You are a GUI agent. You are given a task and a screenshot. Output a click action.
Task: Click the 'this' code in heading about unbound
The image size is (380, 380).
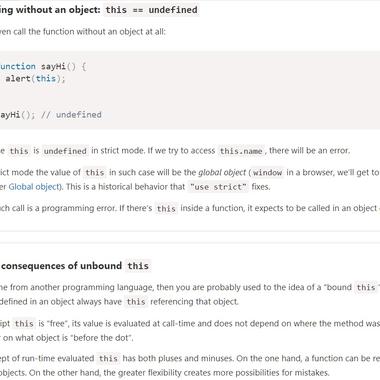pos(138,266)
